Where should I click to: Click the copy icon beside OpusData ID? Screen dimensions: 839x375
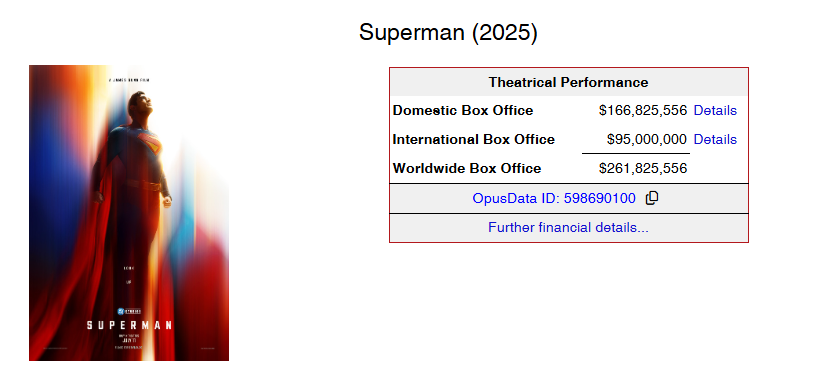click(651, 198)
